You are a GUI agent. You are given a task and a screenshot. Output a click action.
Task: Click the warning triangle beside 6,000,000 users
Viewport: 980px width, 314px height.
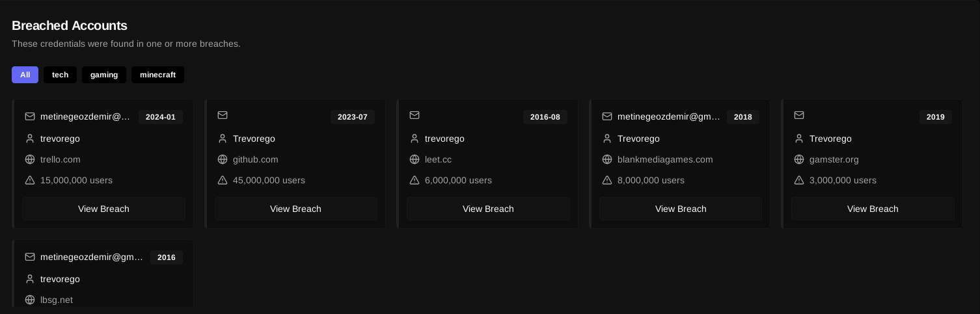pos(415,180)
